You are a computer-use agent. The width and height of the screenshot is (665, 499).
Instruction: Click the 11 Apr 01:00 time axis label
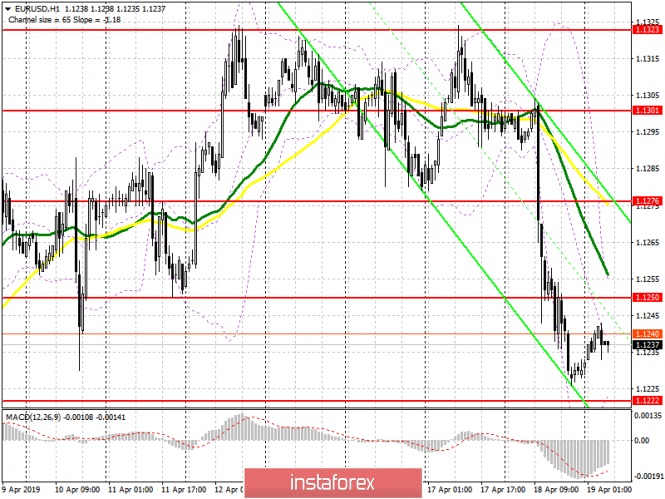pyautogui.click(x=131, y=489)
